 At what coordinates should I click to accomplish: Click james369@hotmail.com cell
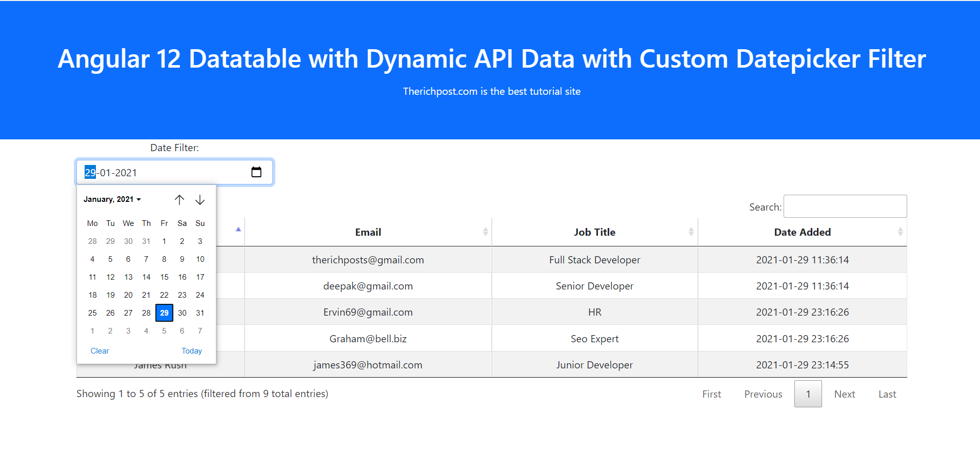point(368,365)
